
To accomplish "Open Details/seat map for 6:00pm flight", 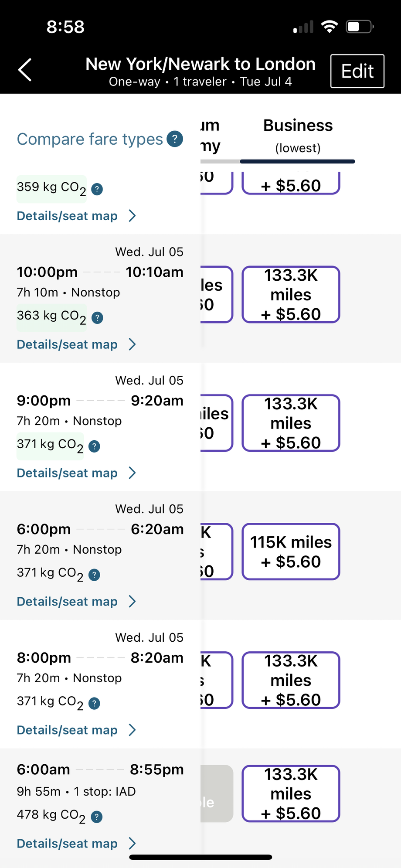I will (x=76, y=602).
